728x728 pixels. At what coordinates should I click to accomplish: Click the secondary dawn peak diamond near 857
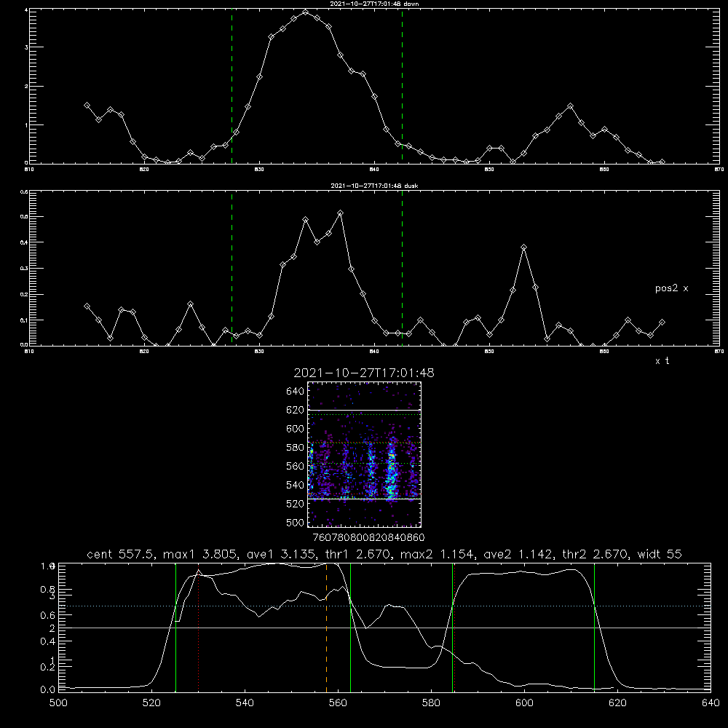tap(571, 106)
